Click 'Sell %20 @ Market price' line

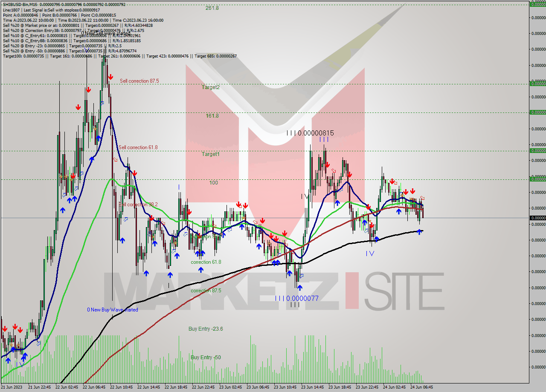coord(78,25)
